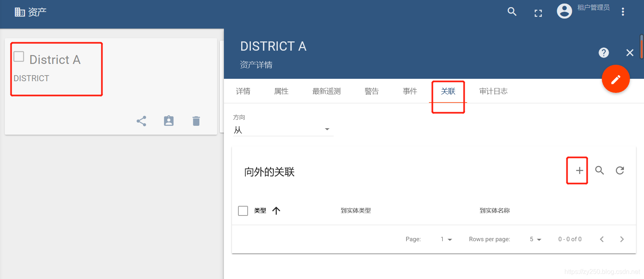This screenshot has height=279, width=644.
Task: Switch to the 关联 tab
Action: [x=448, y=91]
